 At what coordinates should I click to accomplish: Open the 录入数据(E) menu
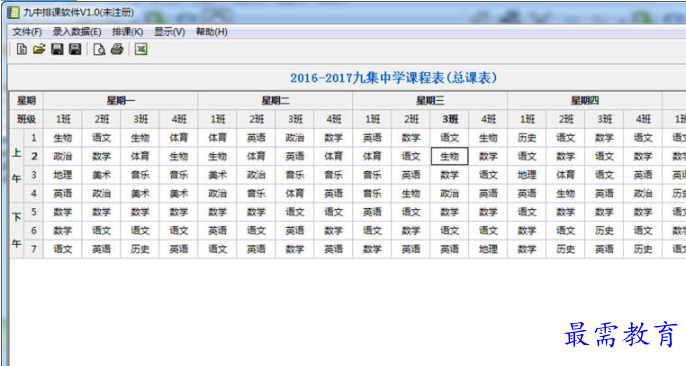[x=77, y=32]
